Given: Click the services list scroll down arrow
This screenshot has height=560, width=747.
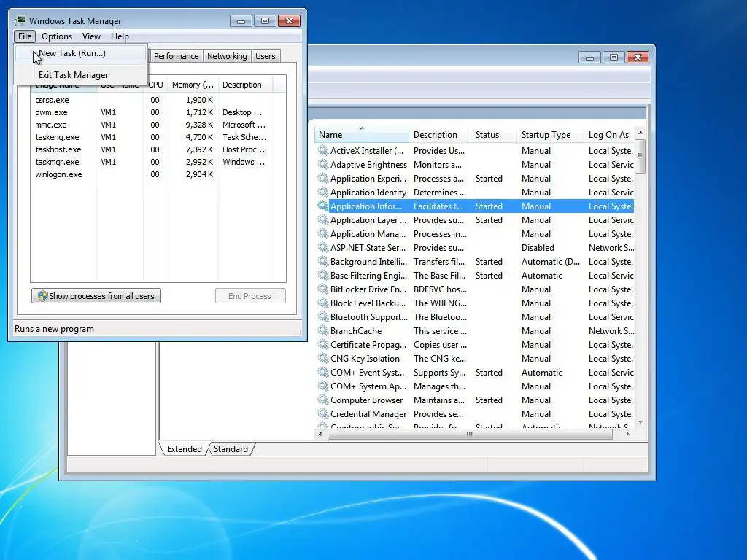Looking at the screenshot, I should coord(640,422).
